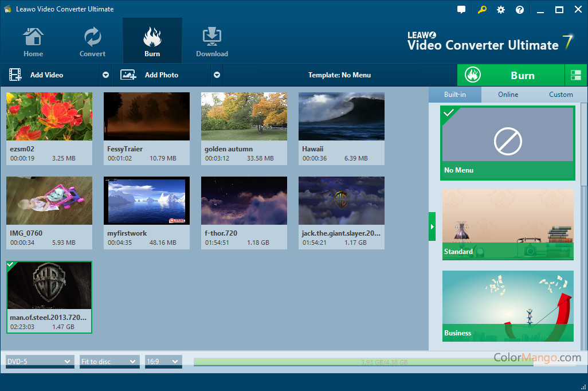Click the 48.16 MB size text
The height and width of the screenshot is (391, 588).
163,243
